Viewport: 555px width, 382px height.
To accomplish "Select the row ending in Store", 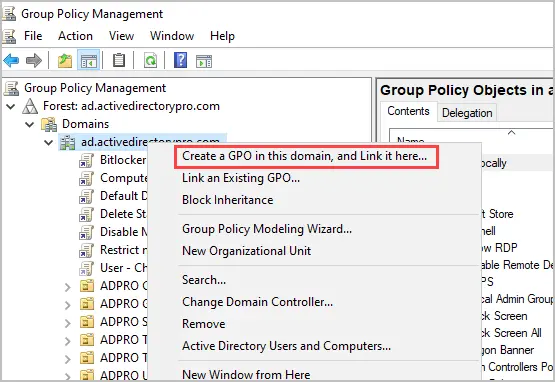I will pos(498,213).
